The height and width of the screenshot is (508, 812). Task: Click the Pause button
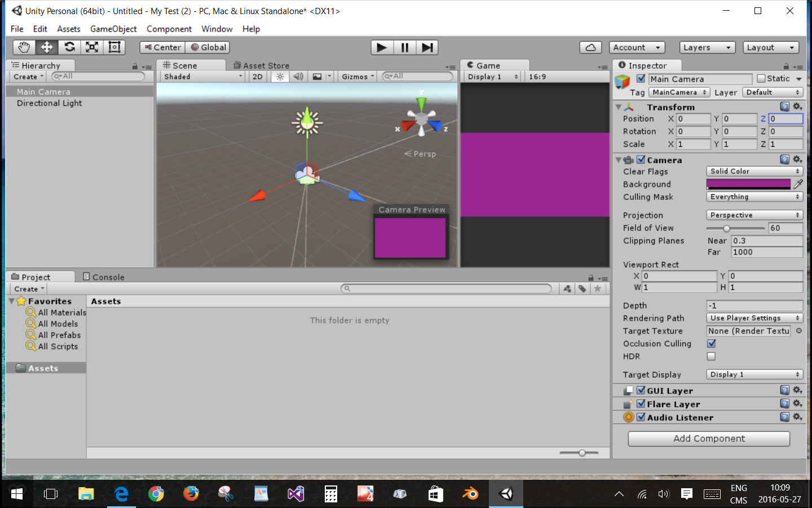click(x=404, y=47)
